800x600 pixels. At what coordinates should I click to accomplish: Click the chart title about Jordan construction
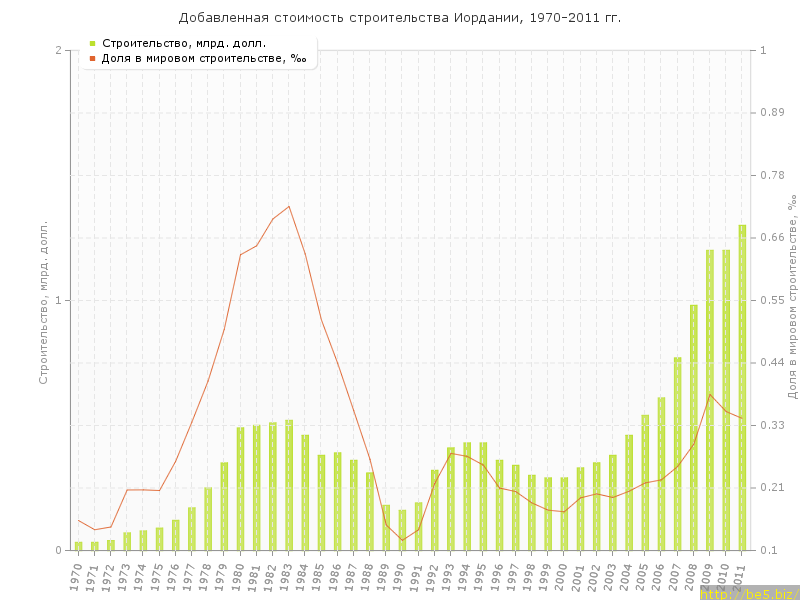point(400,18)
